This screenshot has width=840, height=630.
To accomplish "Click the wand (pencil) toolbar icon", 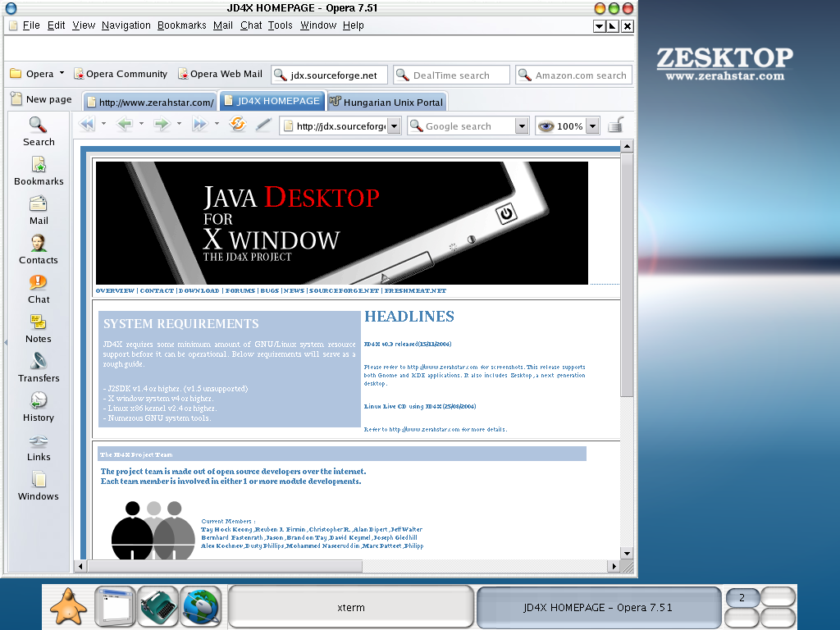I will (263, 125).
